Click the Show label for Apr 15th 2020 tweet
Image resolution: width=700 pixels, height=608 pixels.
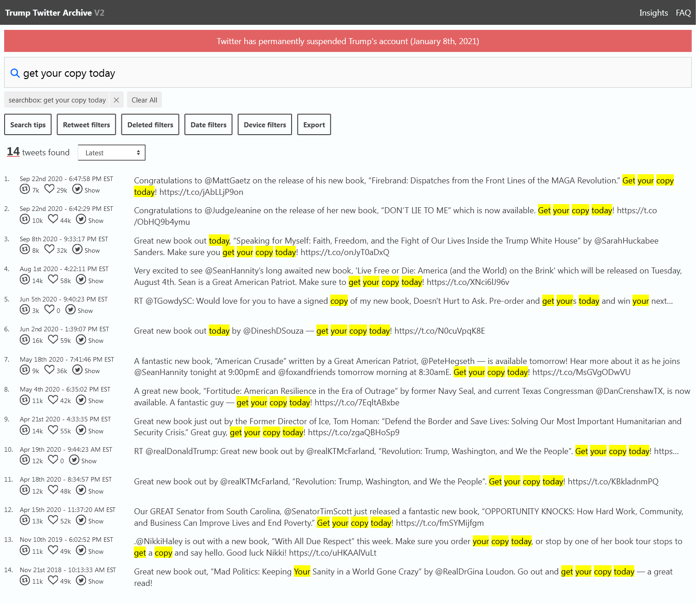96,521
